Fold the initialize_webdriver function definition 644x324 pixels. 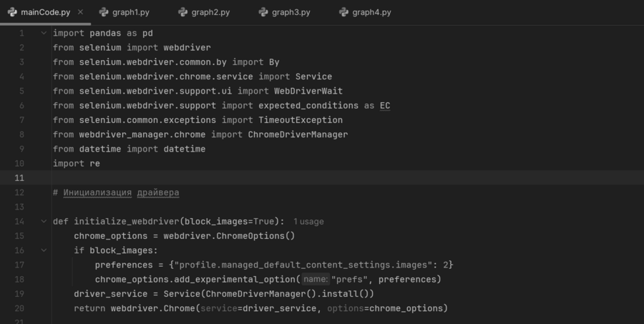point(44,221)
